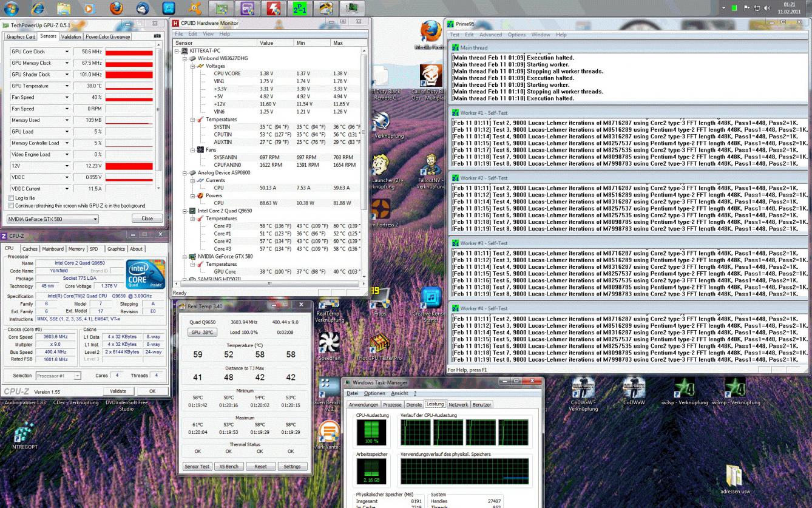Image resolution: width=812 pixels, height=508 pixels.
Task: Open the Windows Start orb
Action: tap(11, 8)
